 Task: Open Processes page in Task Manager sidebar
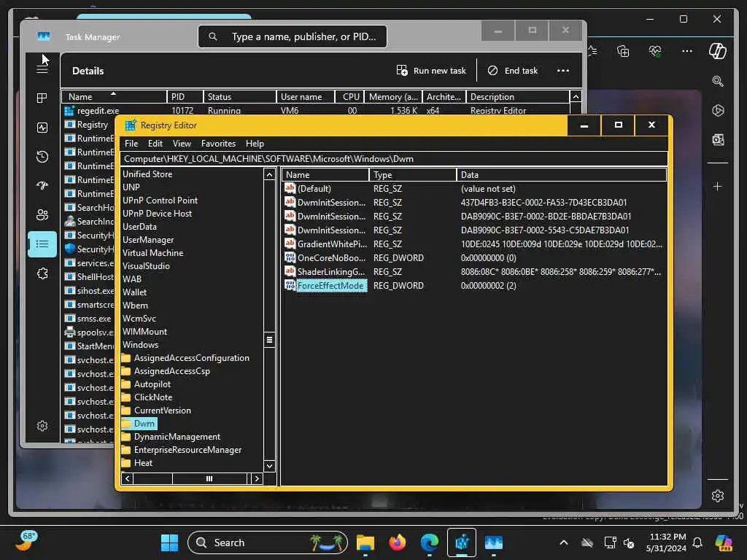pos(42,98)
